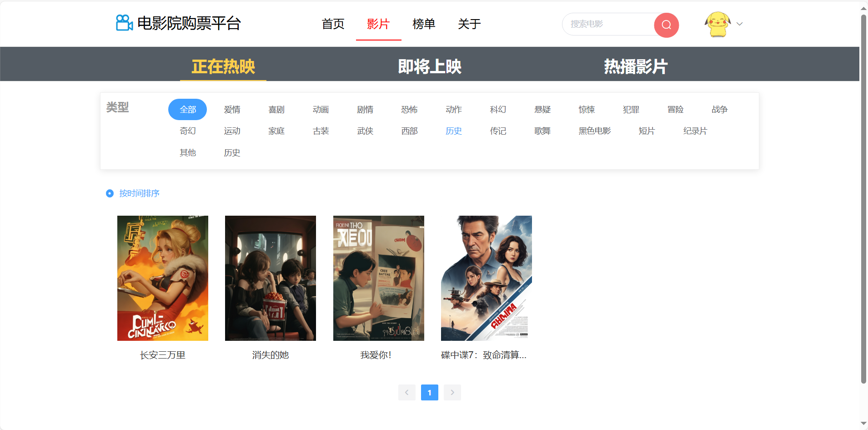Image resolution: width=868 pixels, height=430 pixels.
Task: Open the 我爱你! movie poster
Action: click(x=379, y=278)
